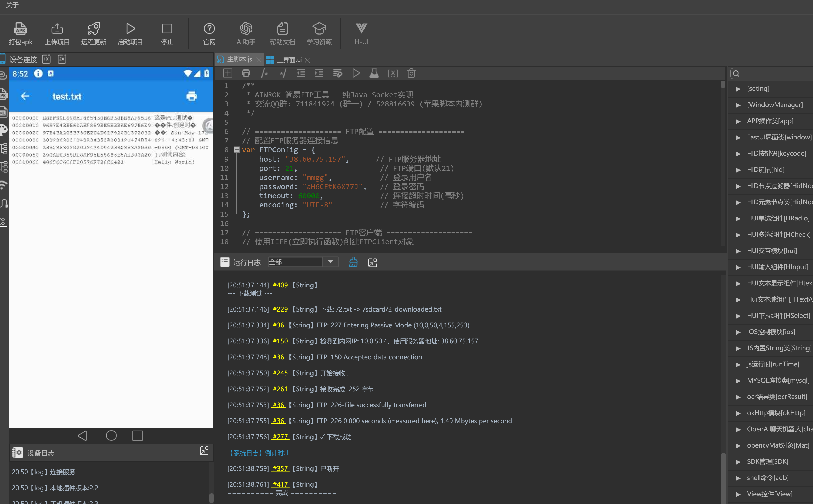The height and width of the screenshot is (504, 813).
Task: Click the 运行日志 panel icon
Action: point(225,262)
